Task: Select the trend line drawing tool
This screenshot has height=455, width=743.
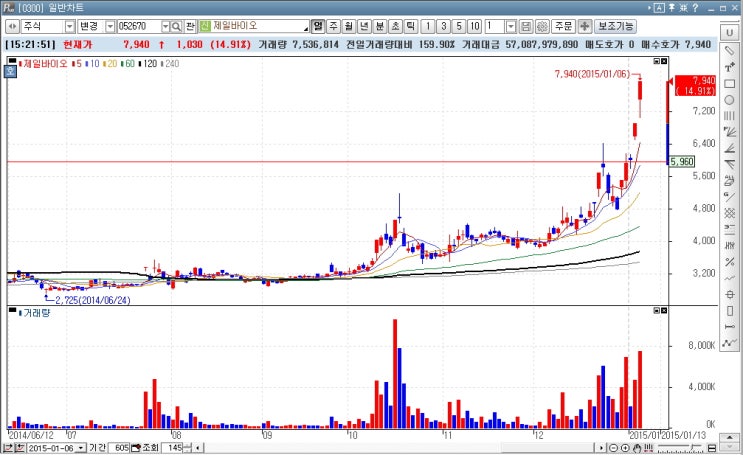Action: point(730,50)
